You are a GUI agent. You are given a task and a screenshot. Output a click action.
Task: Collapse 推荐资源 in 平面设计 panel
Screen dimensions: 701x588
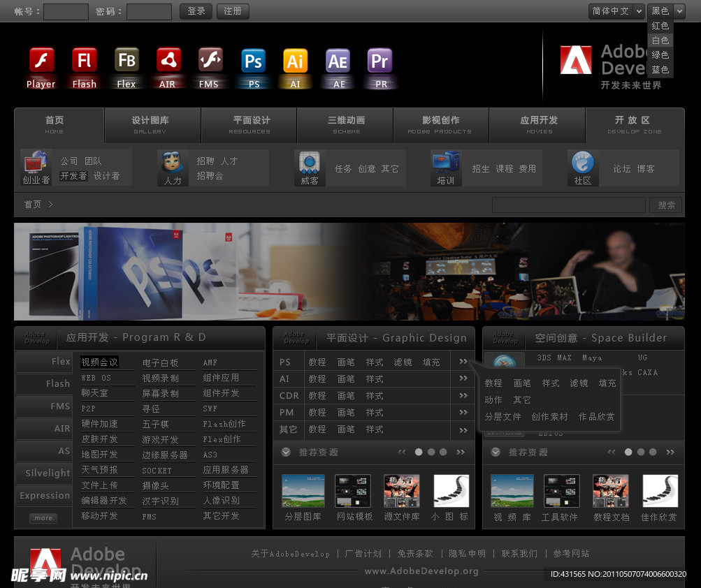pos(286,452)
